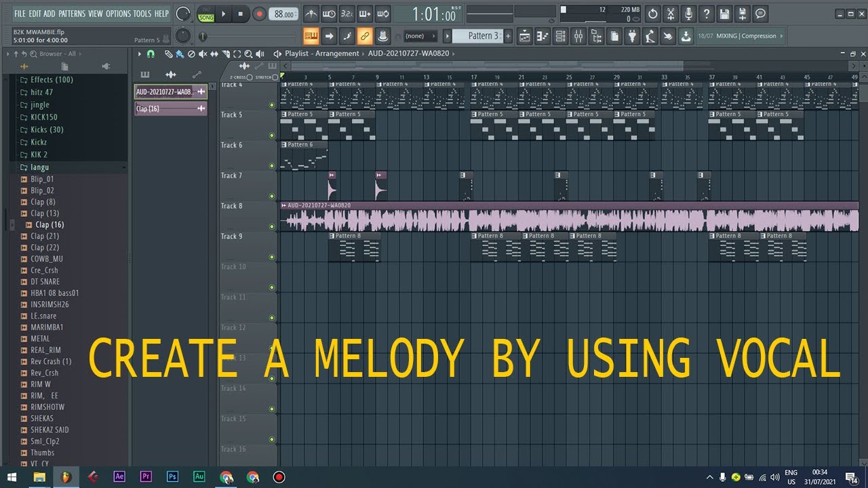The height and width of the screenshot is (488, 868).
Task: Click the tempo 88.000 field
Action: (283, 14)
